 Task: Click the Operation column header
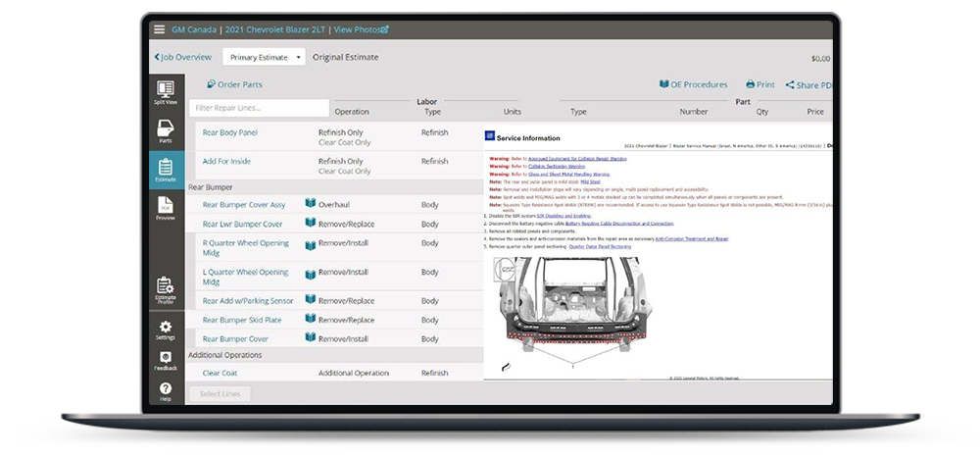[x=352, y=112]
